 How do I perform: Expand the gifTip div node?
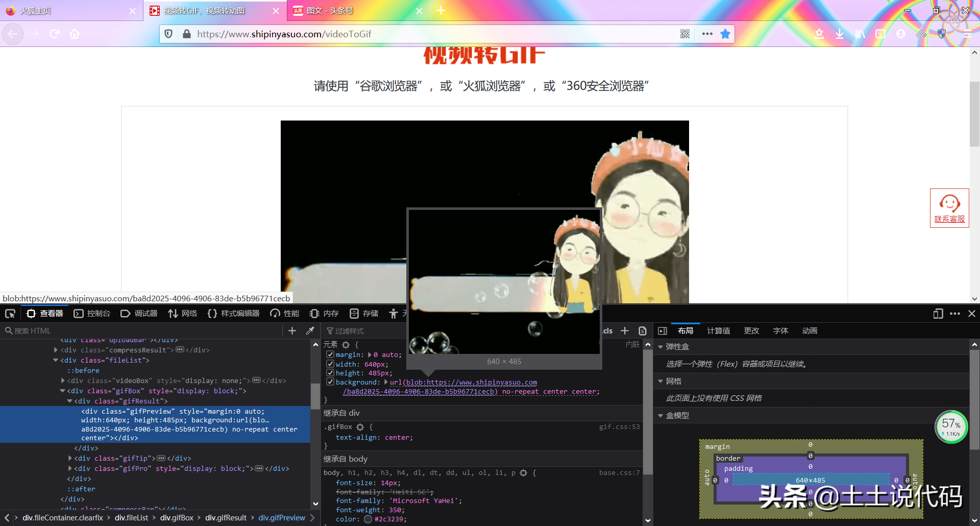[69, 458]
